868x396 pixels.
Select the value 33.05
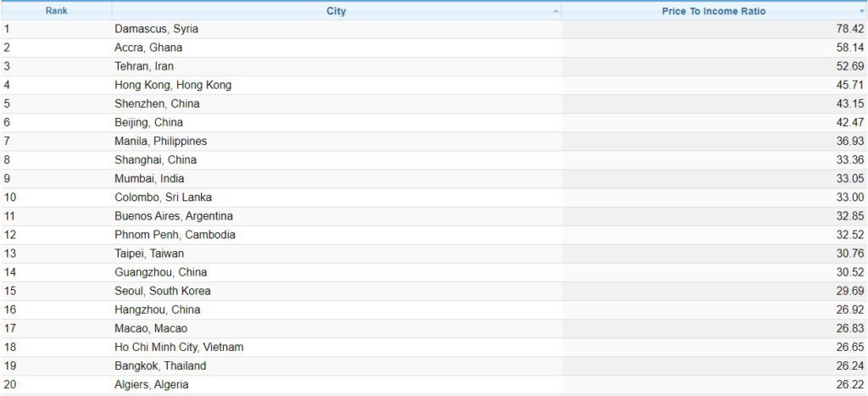(x=849, y=179)
